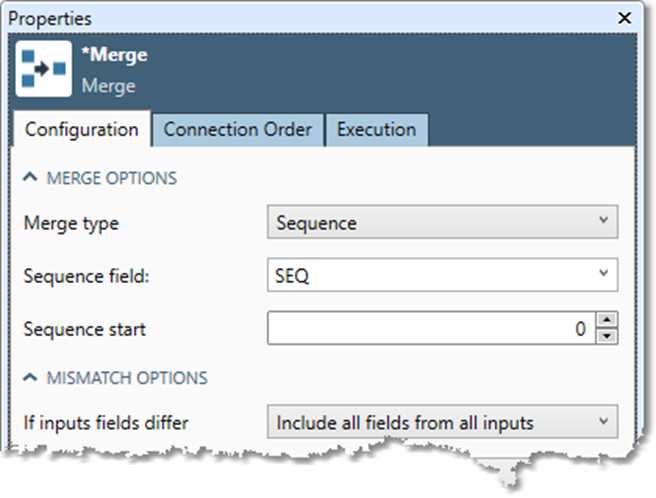Click the Merge type label
The image size is (656, 498).
click(x=71, y=223)
